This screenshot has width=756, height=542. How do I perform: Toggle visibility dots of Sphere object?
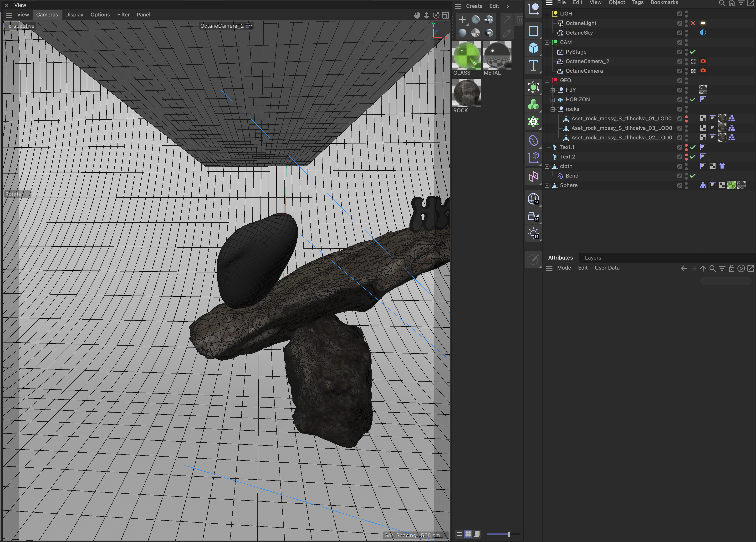pos(686,185)
